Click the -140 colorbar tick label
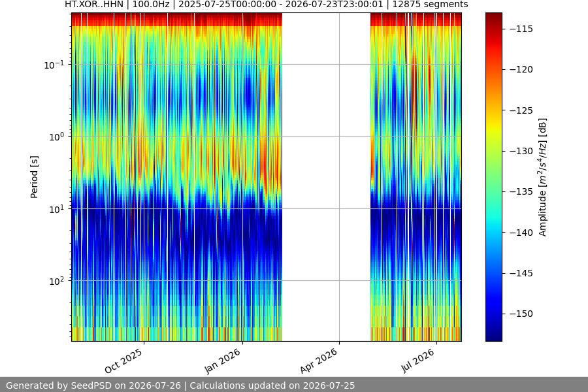The height and width of the screenshot is (392, 588). click(521, 233)
